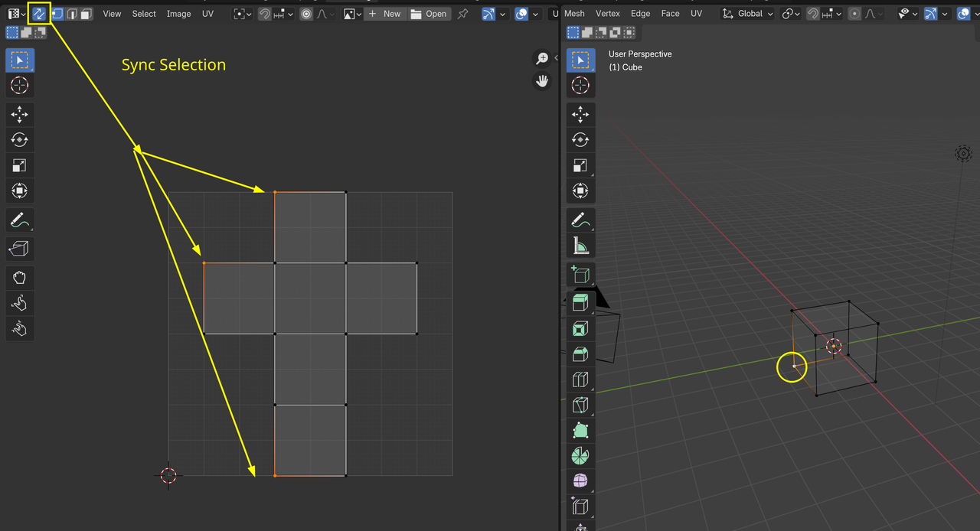Toggle the image pin icon
This screenshot has width=980, height=531.
[x=462, y=14]
